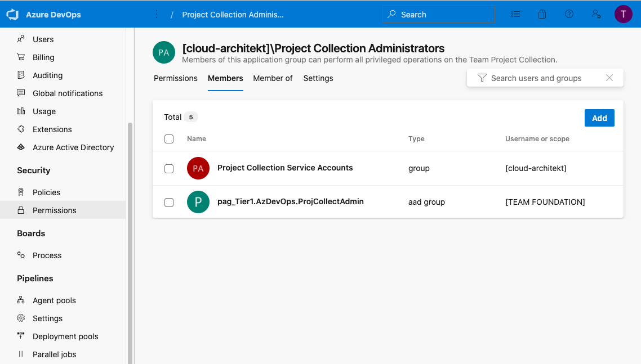Click the Azure DevOps logo icon
Screen dimensions: 641x364
point(12,14)
